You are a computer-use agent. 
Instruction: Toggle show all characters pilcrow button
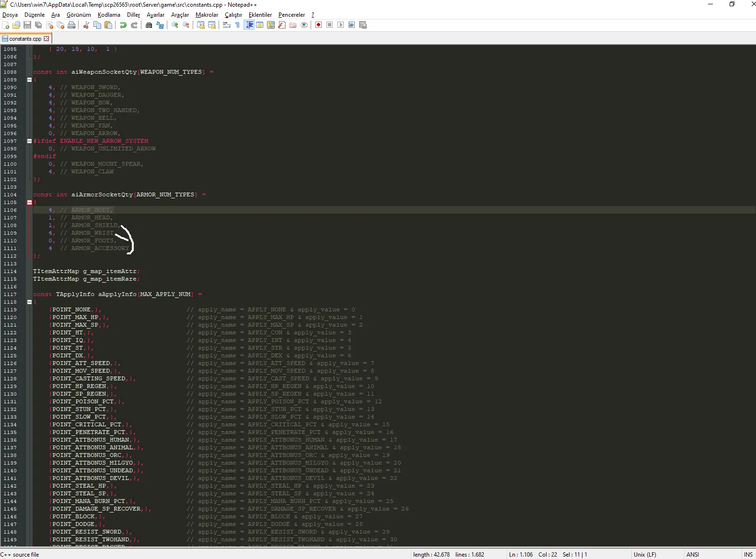click(x=238, y=25)
